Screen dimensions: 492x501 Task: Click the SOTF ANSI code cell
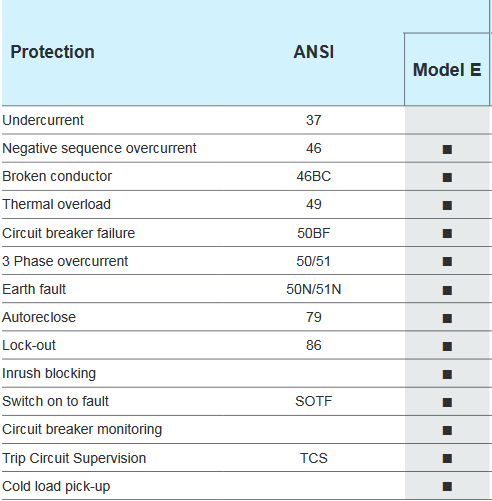point(313,401)
